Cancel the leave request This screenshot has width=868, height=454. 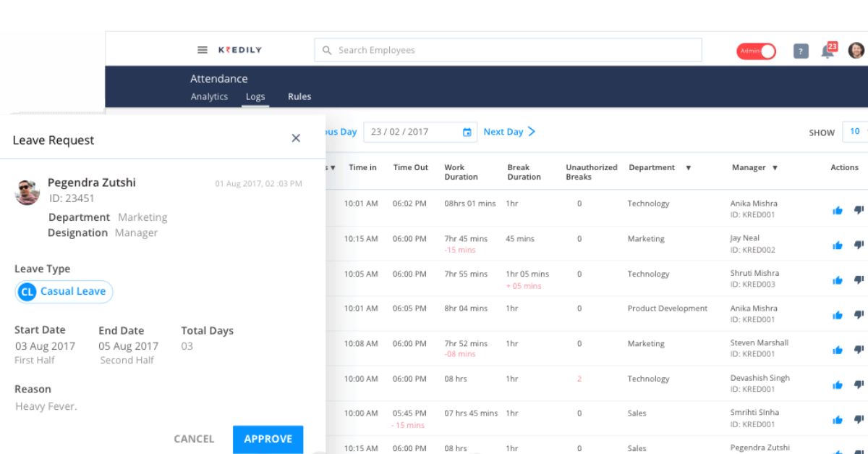pos(193,439)
